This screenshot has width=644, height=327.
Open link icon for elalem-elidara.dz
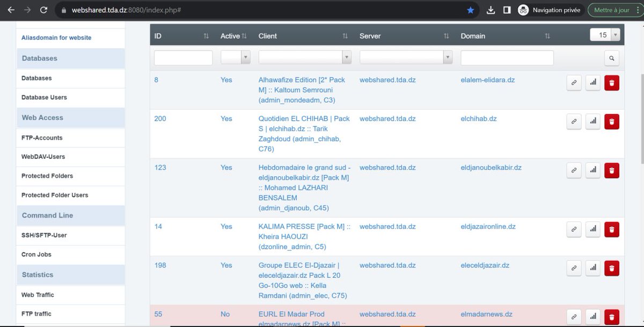(574, 83)
